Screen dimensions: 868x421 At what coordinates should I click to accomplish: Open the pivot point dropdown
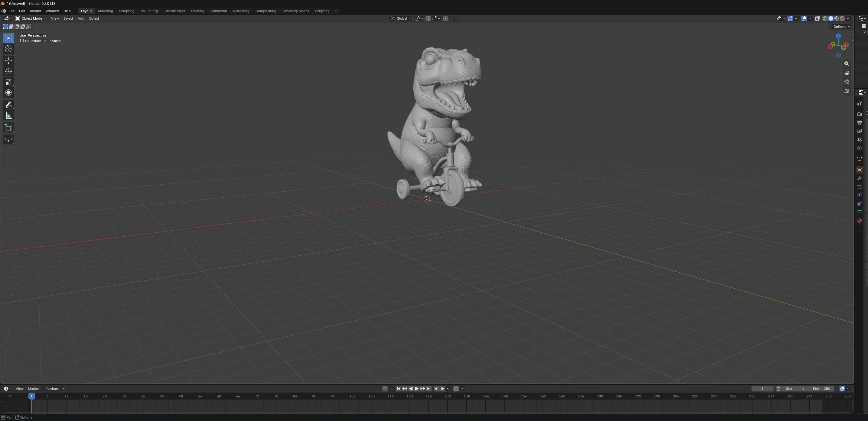[x=419, y=18]
